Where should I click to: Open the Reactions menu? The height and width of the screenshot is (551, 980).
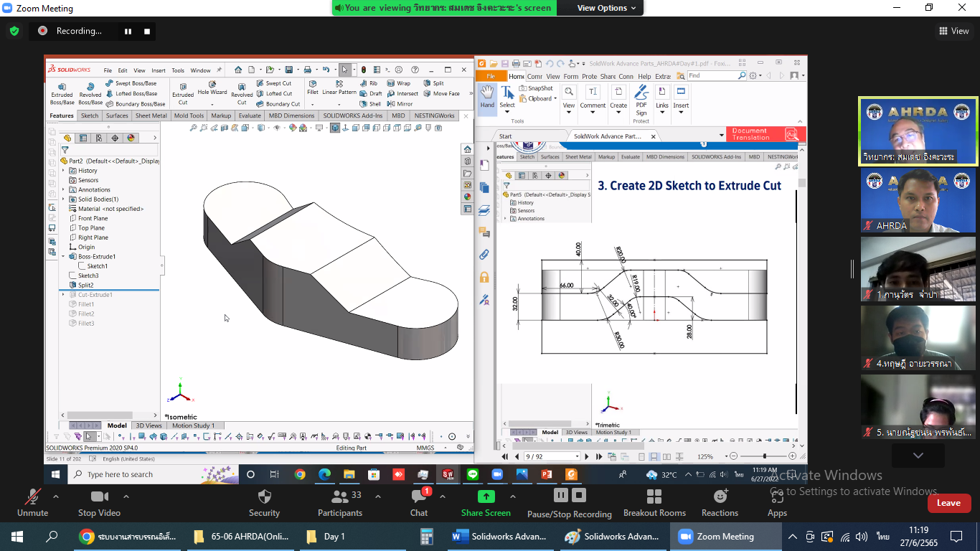(720, 497)
